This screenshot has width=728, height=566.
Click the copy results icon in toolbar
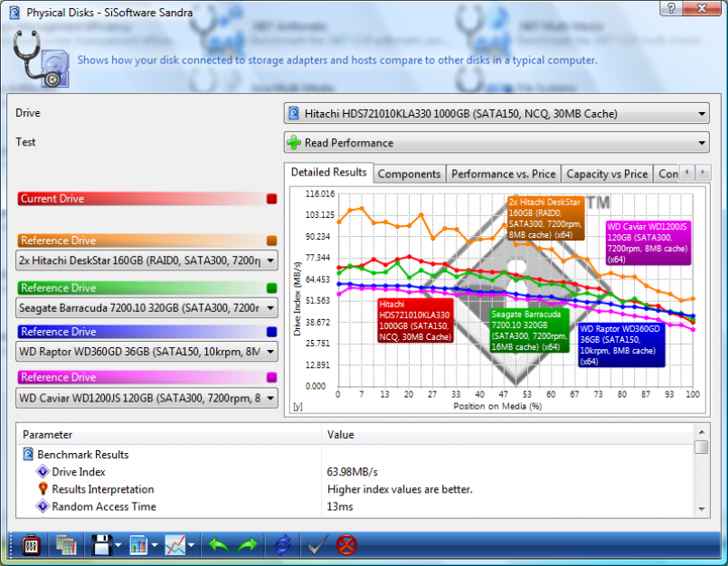click(65, 545)
